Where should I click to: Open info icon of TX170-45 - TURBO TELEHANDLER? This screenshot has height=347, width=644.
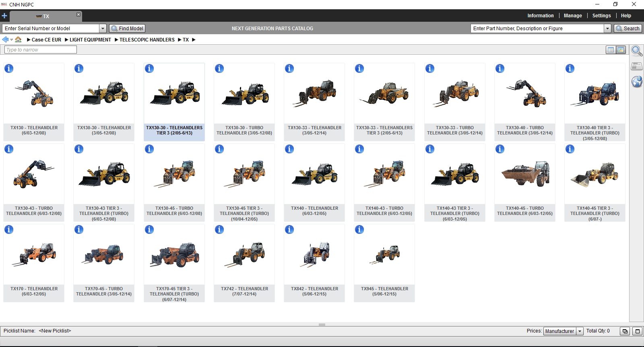(x=79, y=229)
